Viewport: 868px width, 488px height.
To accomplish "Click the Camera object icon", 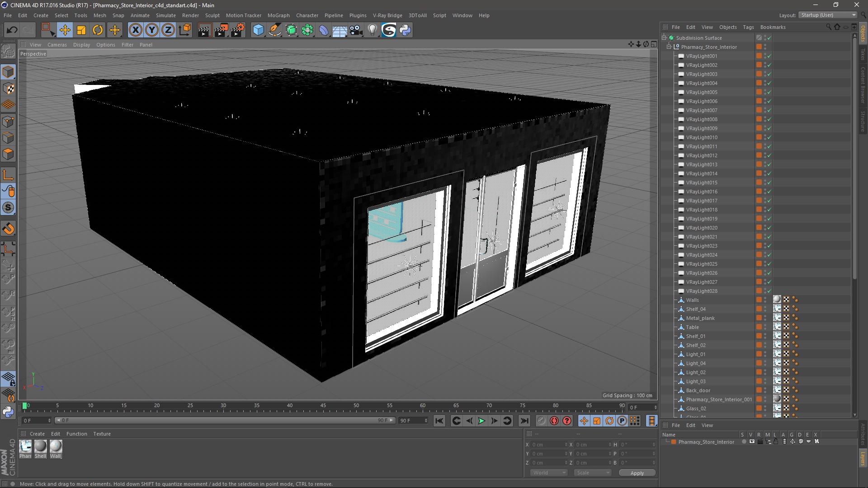I will (x=356, y=30).
